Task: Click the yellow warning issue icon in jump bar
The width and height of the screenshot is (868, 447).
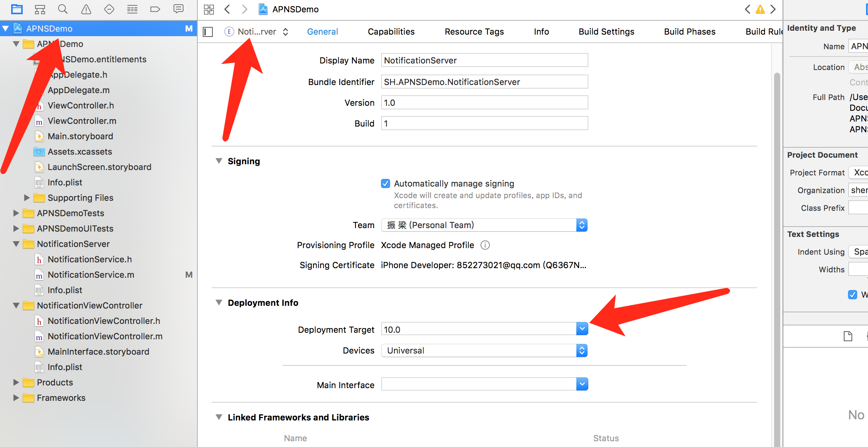Action: (760, 9)
